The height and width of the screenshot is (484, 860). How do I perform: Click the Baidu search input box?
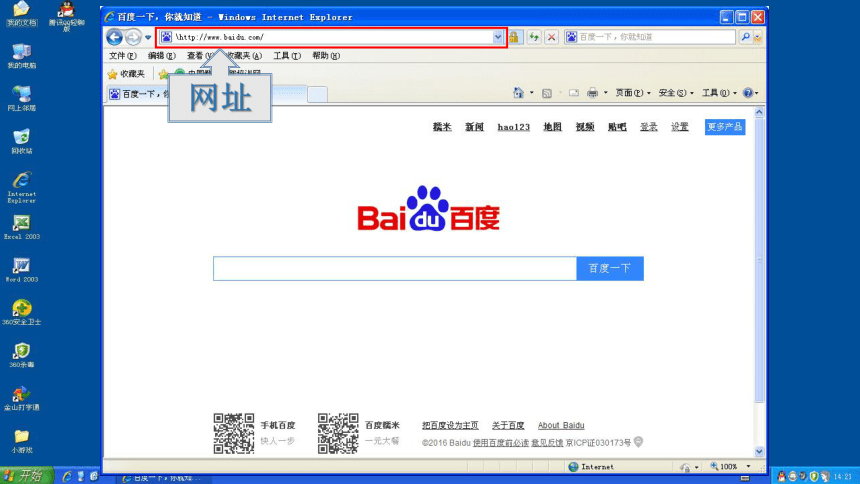[395, 268]
